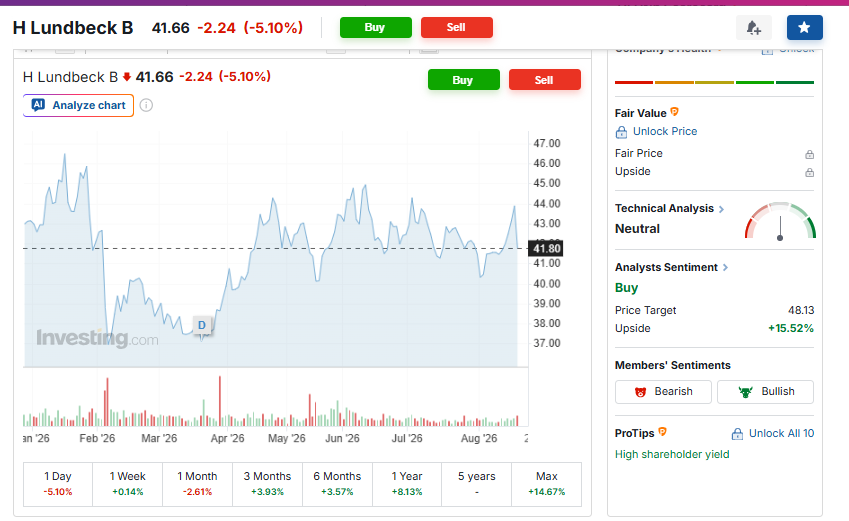Expand Analysts Sentiment via its chevron
Image resolution: width=849 pixels, height=521 pixels.
pos(726,268)
